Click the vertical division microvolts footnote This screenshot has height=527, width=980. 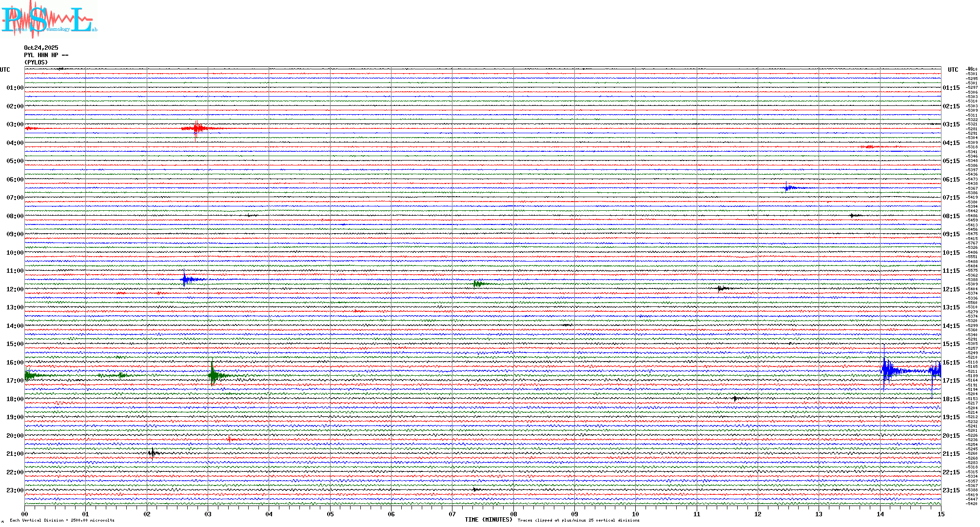coord(62,520)
